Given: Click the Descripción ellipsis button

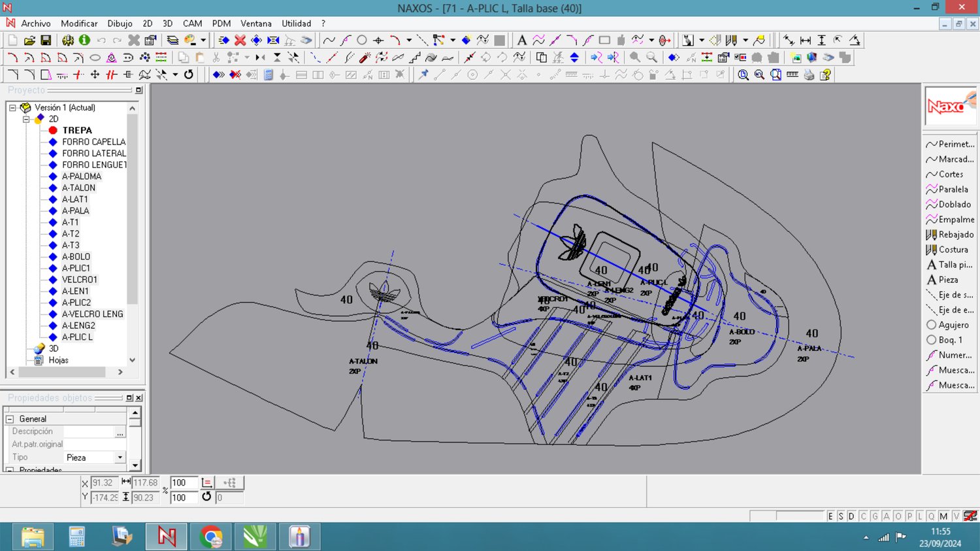Looking at the screenshot, I should click(120, 432).
